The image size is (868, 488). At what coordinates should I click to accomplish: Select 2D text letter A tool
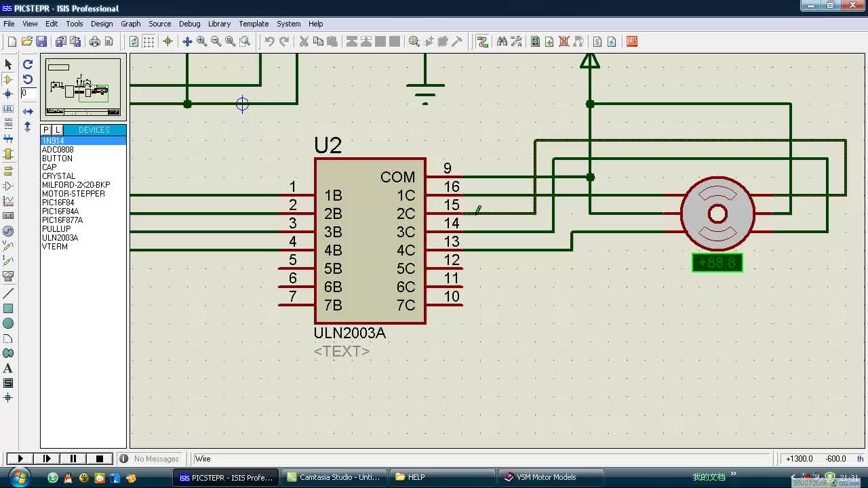click(x=8, y=368)
